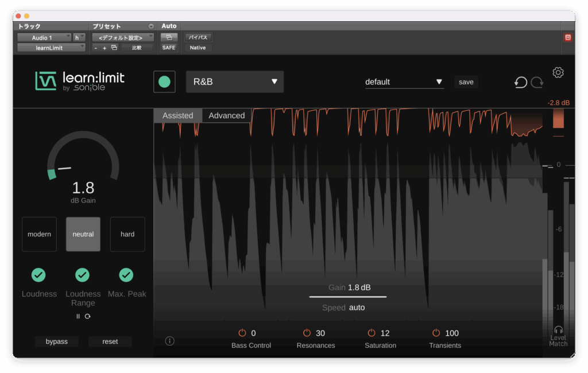The image size is (588, 373).
Task: Click the green learn button
Action: pos(164,81)
